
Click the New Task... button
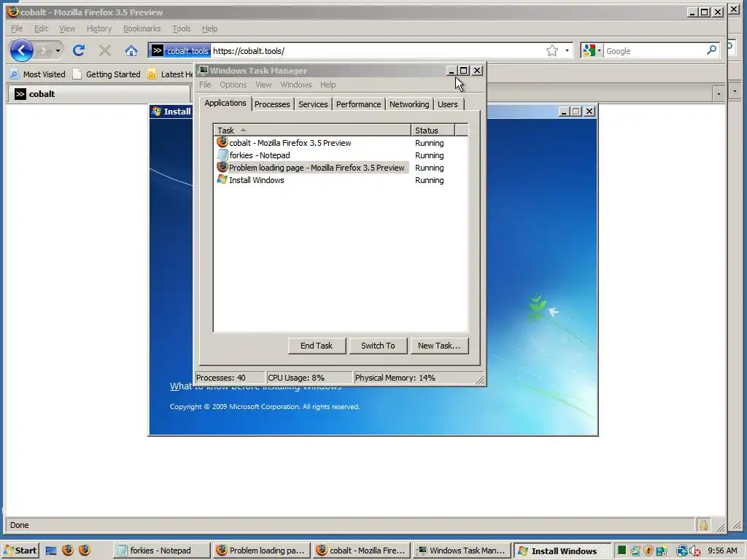point(439,346)
